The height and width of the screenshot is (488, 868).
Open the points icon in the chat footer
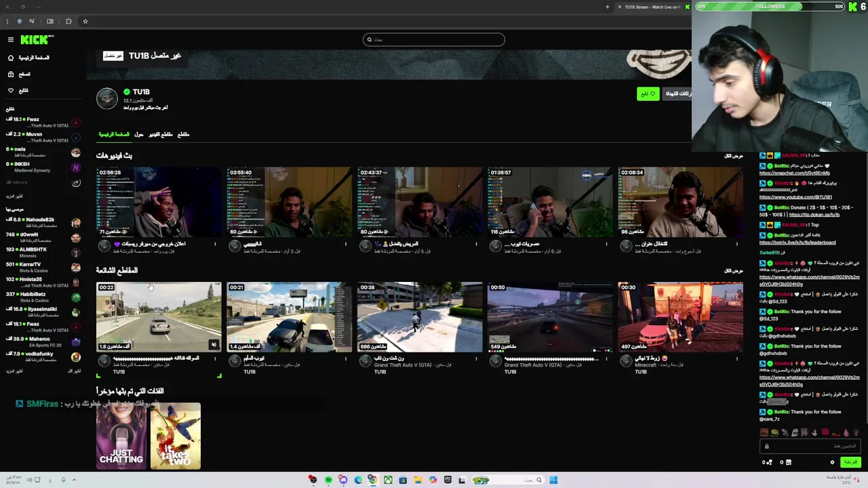[x=769, y=462]
